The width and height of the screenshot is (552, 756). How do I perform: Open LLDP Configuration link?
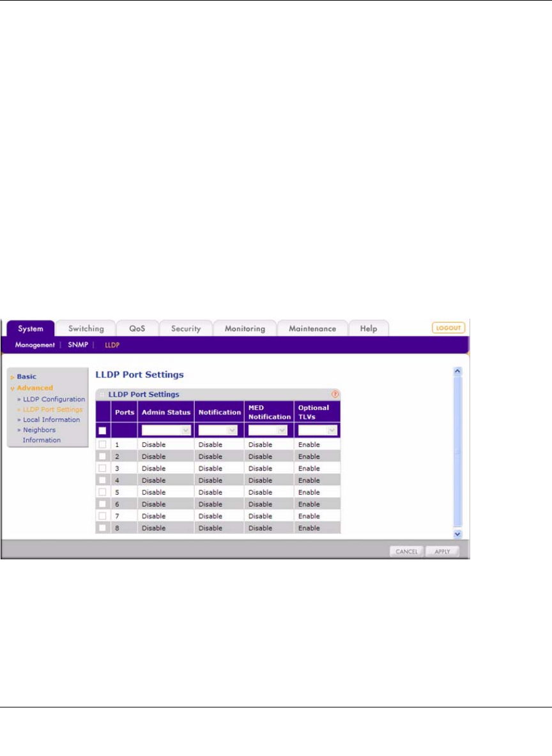click(x=54, y=399)
